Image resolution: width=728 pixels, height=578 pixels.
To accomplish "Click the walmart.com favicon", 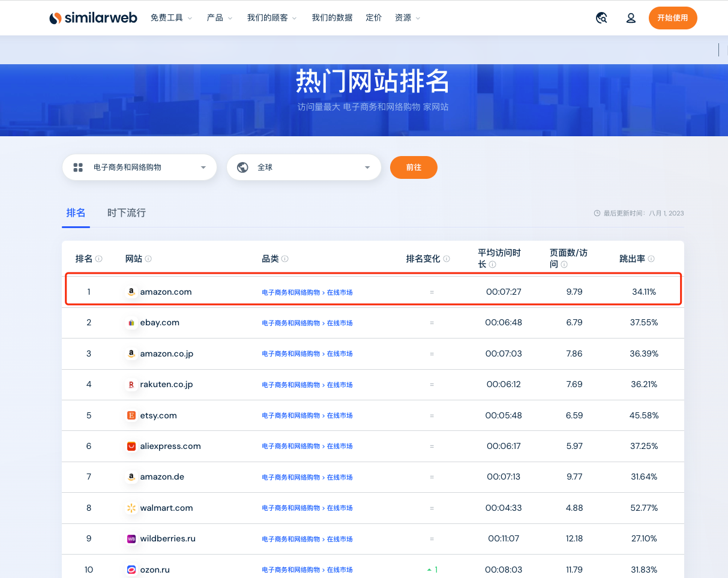I will pos(131,508).
